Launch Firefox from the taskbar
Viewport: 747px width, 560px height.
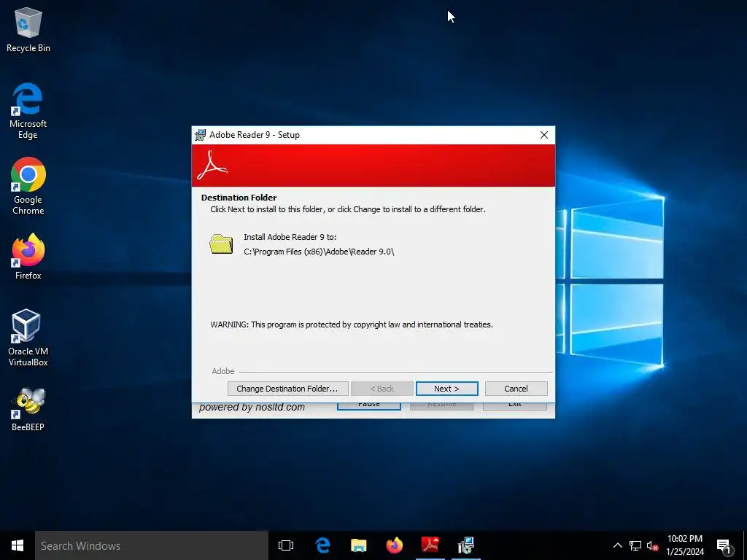[x=394, y=545]
